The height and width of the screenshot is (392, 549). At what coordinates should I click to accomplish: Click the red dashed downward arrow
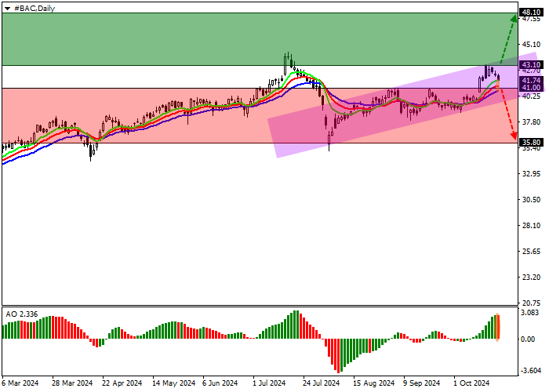point(507,113)
